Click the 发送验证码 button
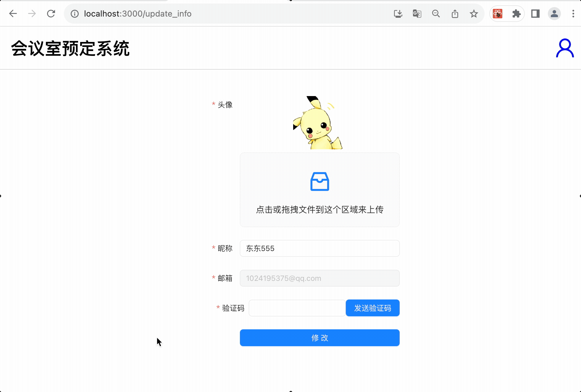 [372, 308]
